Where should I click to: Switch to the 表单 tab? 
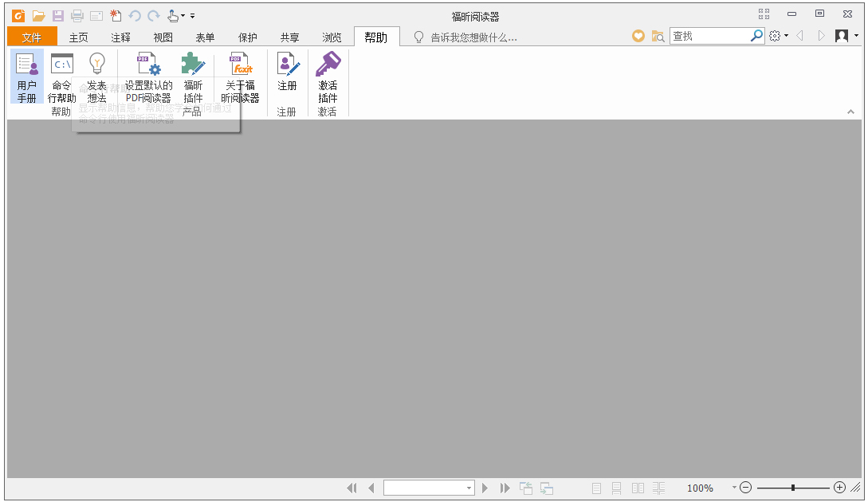pos(206,37)
